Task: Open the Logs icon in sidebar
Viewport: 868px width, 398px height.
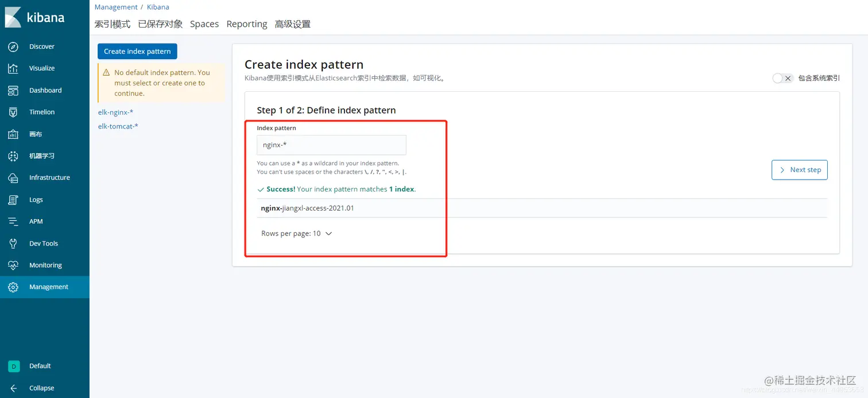Action: pyautogui.click(x=13, y=200)
